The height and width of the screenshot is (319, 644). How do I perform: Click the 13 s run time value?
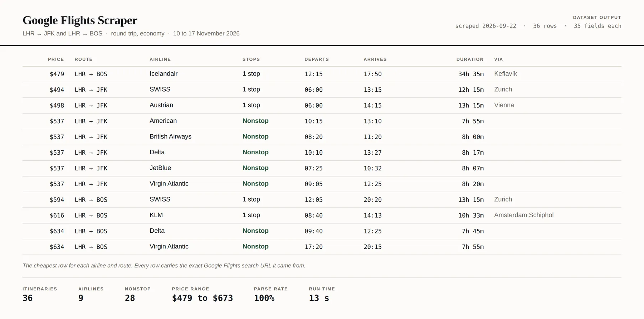tap(319, 298)
